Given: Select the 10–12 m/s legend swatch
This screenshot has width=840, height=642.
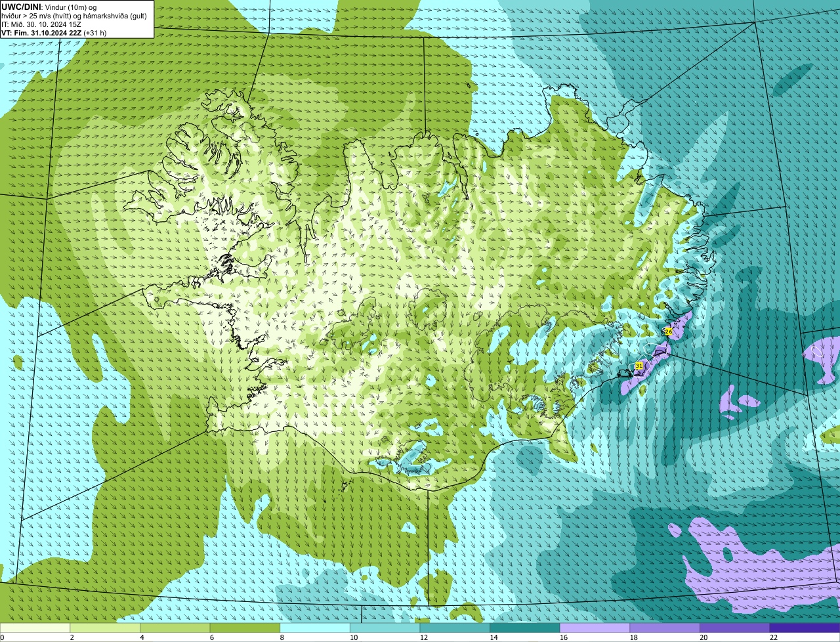Looking at the screenshot, I should [x=385, y=628].
